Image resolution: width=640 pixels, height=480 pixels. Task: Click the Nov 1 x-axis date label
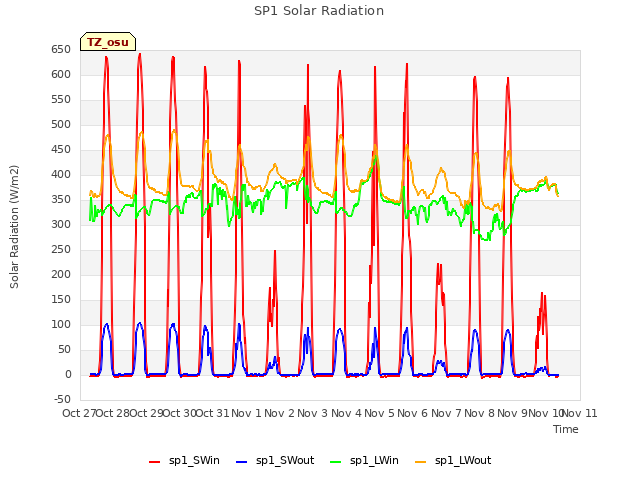coord(246,413)
